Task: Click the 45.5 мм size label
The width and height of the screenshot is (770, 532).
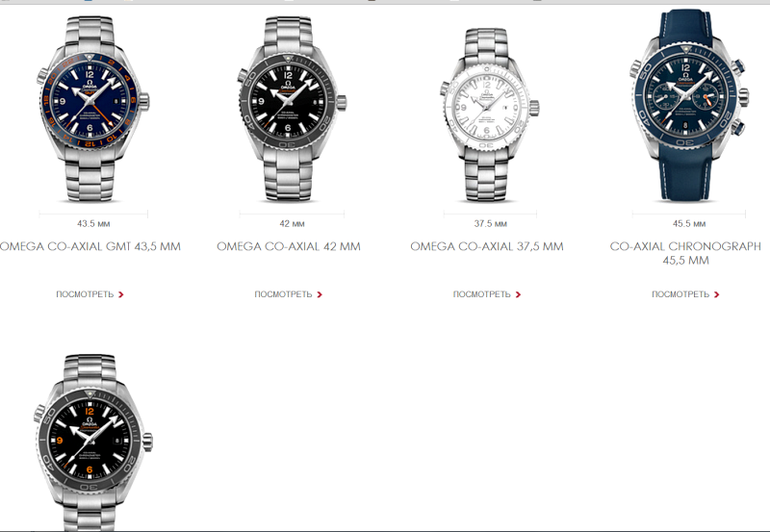Action: tap(689, 224)
